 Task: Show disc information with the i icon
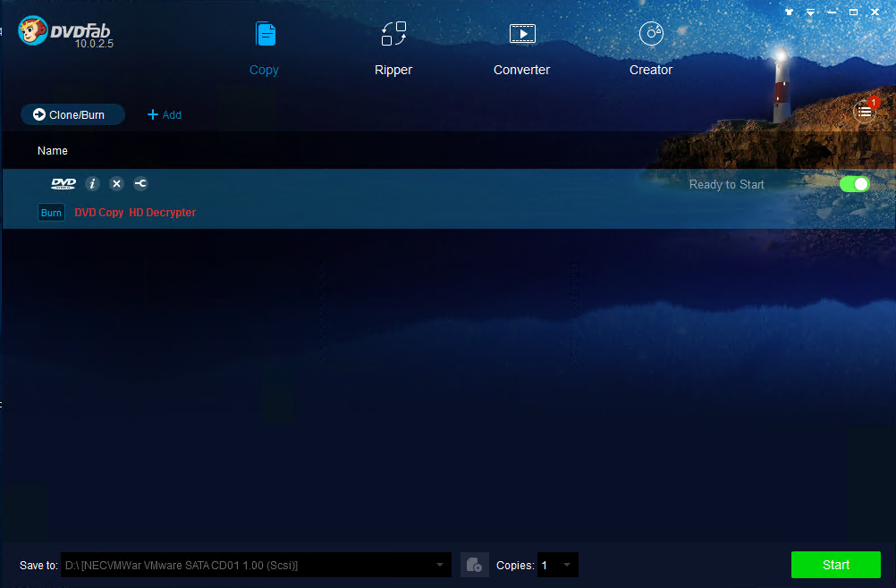point(93,183)
